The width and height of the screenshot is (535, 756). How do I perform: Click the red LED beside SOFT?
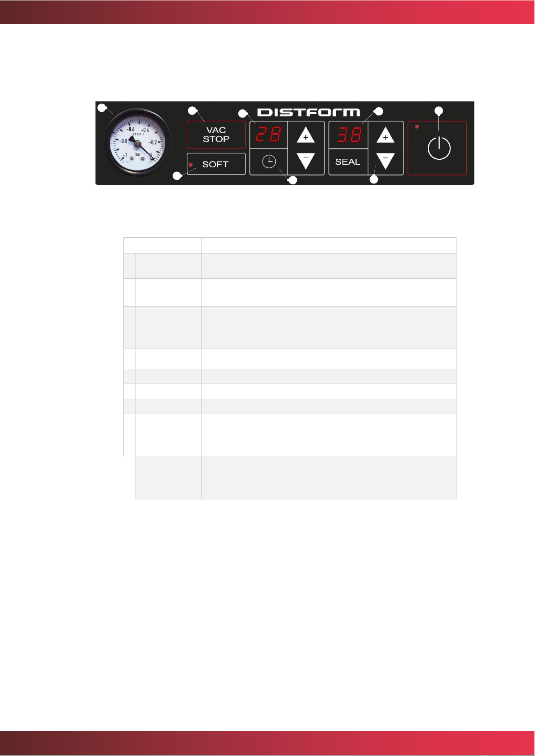(x=191, y=165)
